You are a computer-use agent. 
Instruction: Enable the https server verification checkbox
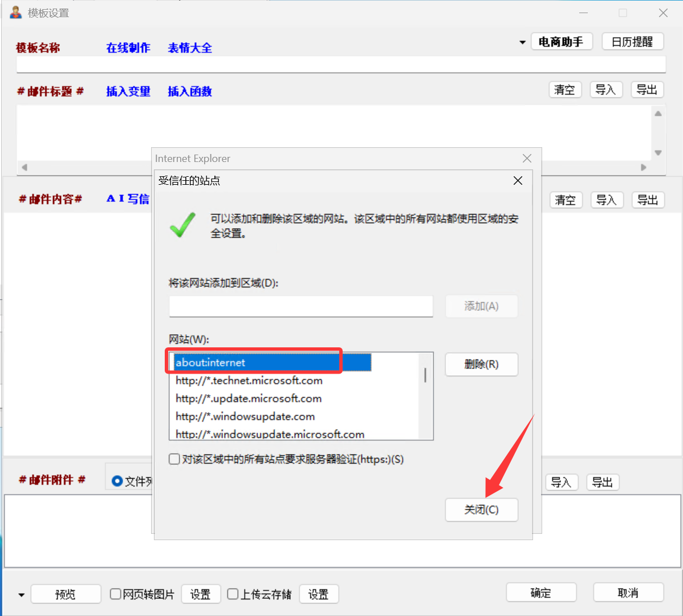[x=175, y=459]
